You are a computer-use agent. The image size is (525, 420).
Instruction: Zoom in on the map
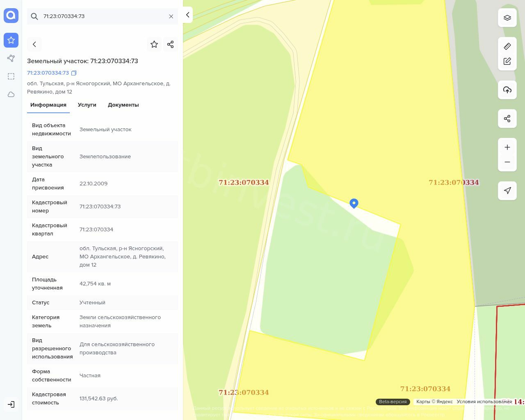pyautogui.click(x=507, y=147)
